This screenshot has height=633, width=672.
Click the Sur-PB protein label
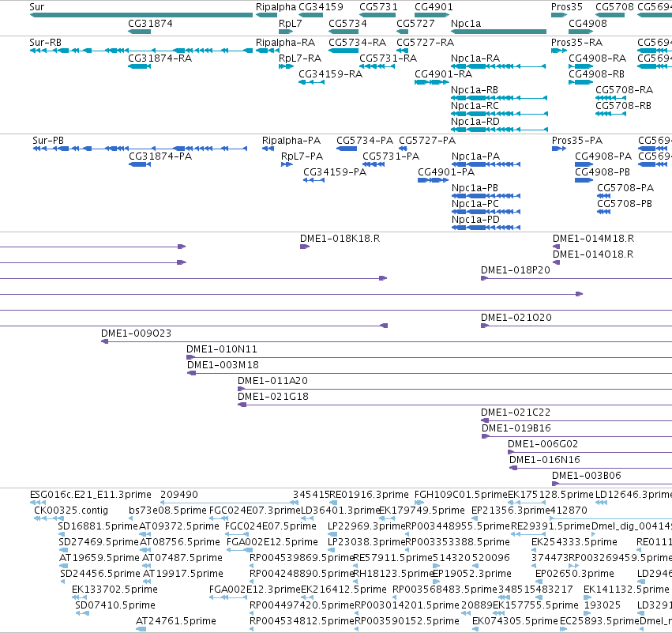click(48, 140)
